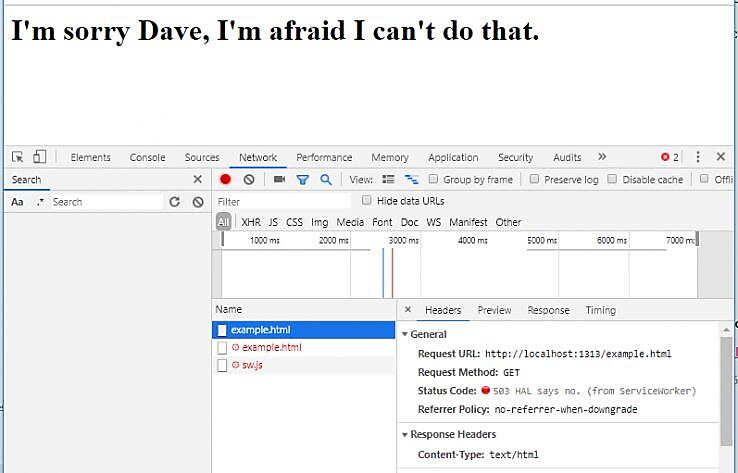
Task: Expand more DevTools tabs chevron
Action: 602,157
